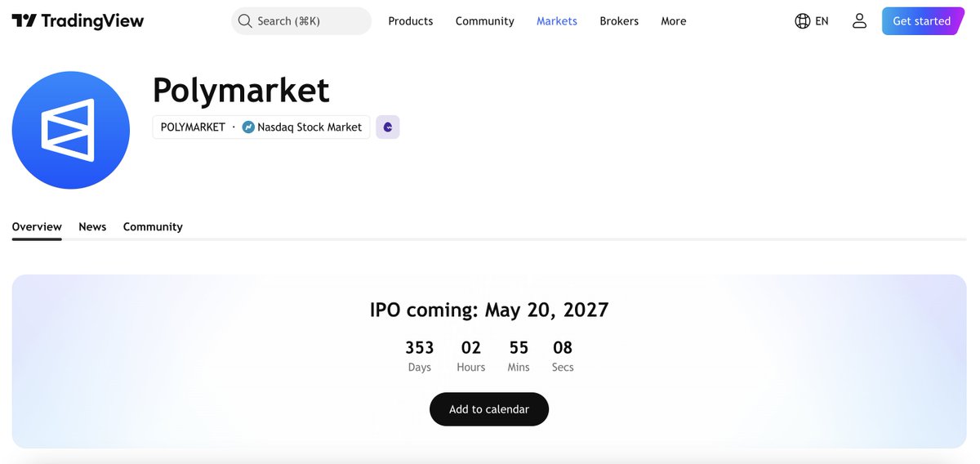The image size is (980, 464).
Task: Click the IPO coming: May 20, 2027 text
Action: 489,310
